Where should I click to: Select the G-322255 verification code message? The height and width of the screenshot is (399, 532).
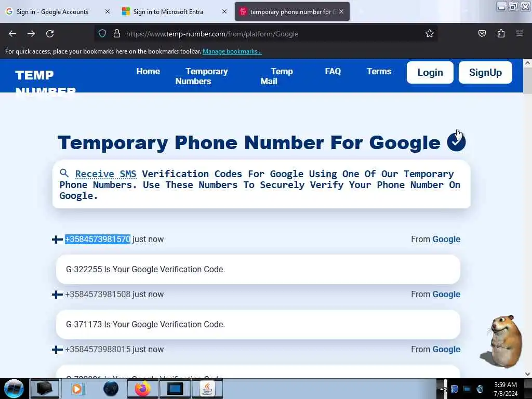tap(258, 270)
